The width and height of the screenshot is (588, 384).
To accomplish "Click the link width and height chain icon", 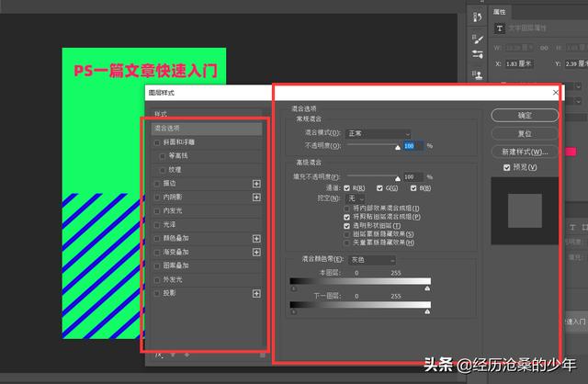I will (x=544, y=48).
